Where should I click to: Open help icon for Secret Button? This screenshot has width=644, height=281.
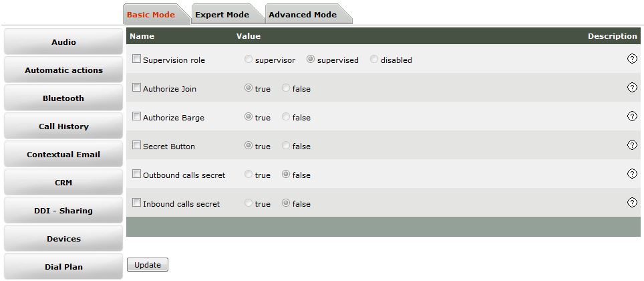coord(632,145)
